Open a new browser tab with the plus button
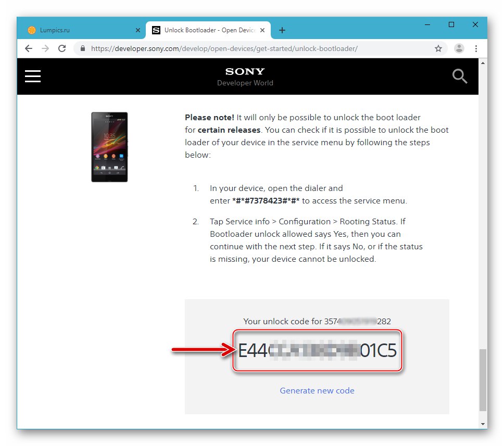Screen dimensions: 504x446 [x=282, y=30]
